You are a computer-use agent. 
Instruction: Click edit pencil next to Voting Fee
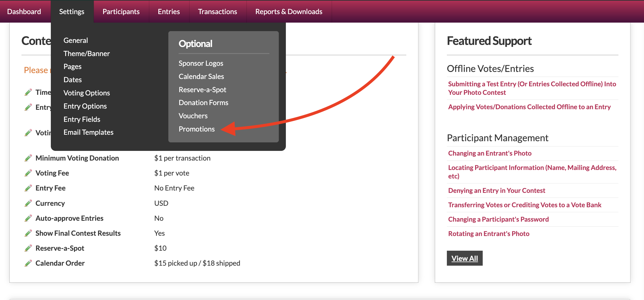(28, 173)
